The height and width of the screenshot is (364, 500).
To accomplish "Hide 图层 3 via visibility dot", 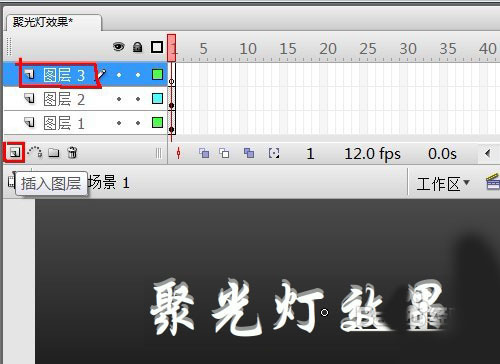I will [x=119, y=75].
